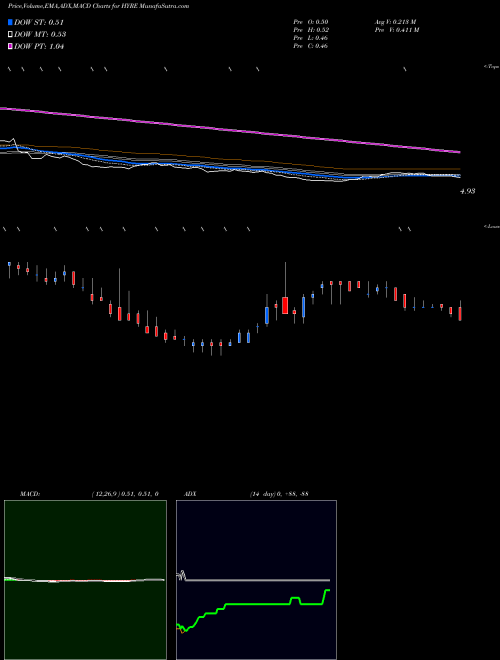Viewport: 500px width, 660px height.
Task: Click the MACD '(12,26,9) 0.51, 0.51, 0' values
Action: coord(125,494)
